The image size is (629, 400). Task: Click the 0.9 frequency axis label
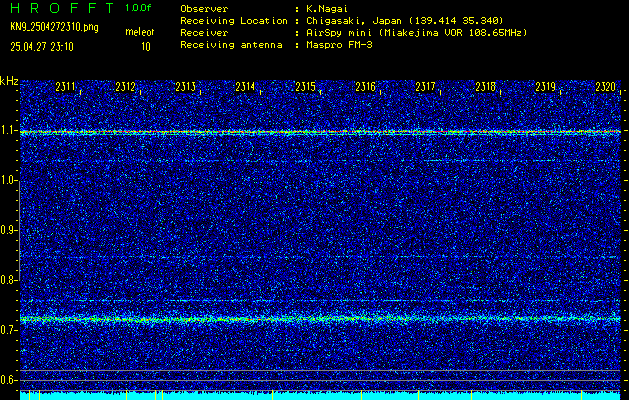click(9, 230)
